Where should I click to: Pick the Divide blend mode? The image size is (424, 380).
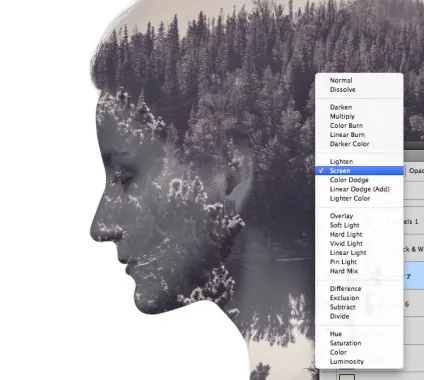point(359,316)
